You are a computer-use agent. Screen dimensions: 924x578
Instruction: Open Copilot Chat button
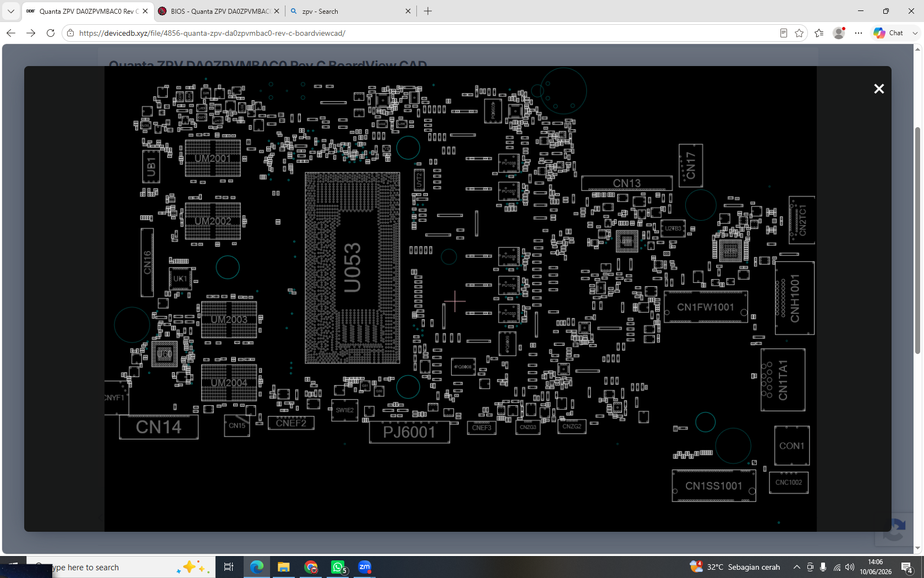889,33
